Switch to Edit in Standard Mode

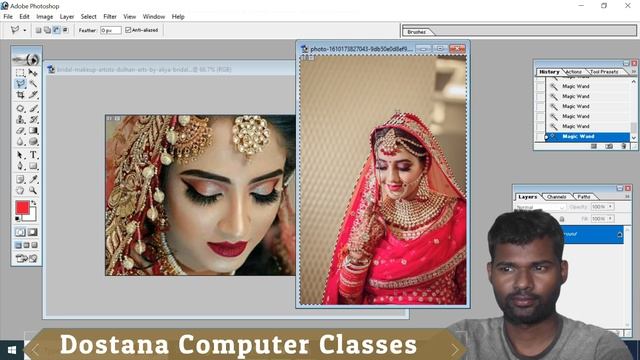(20, 232)
